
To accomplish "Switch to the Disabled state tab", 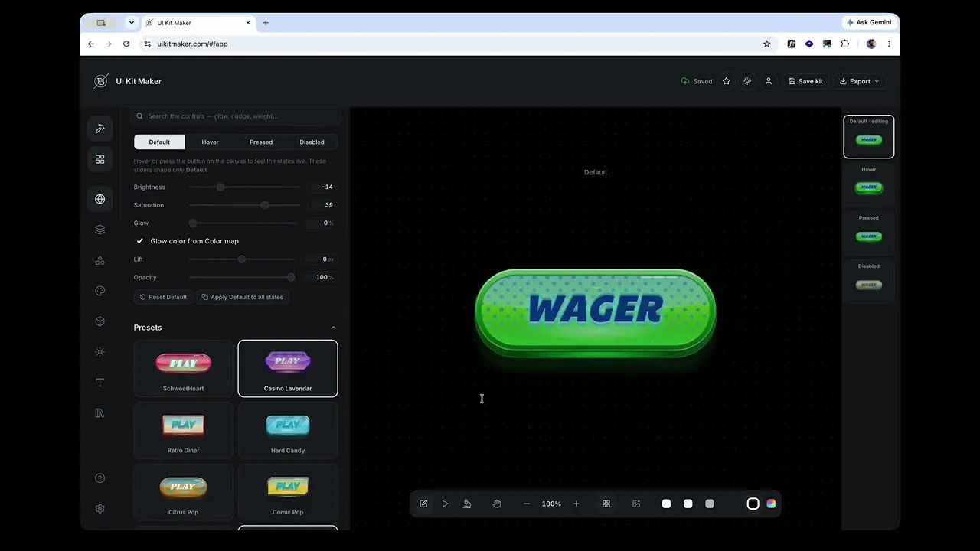I will pyautogui.click(x=312, y=142).
